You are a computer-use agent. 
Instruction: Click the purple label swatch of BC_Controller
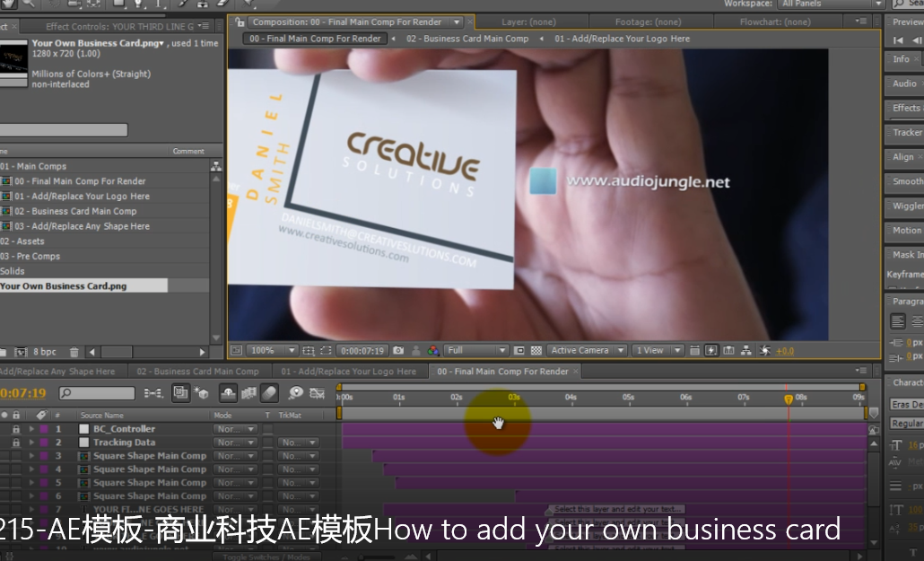(x=44, y=429)
